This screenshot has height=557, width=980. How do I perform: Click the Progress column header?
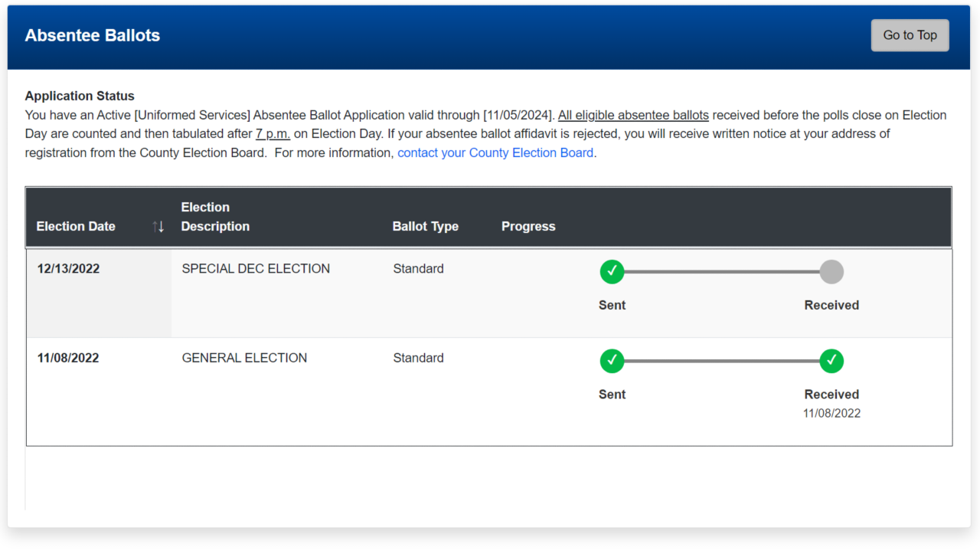(x=528, y=226)
